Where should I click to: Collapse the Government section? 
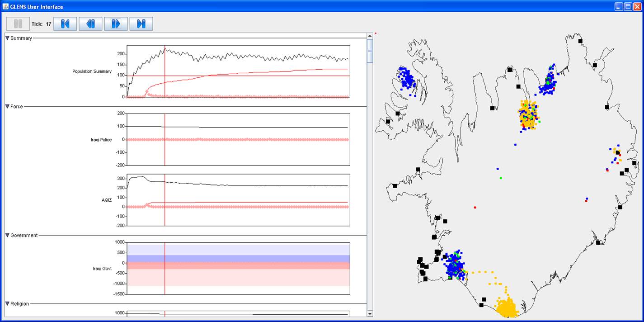[7, 235]
